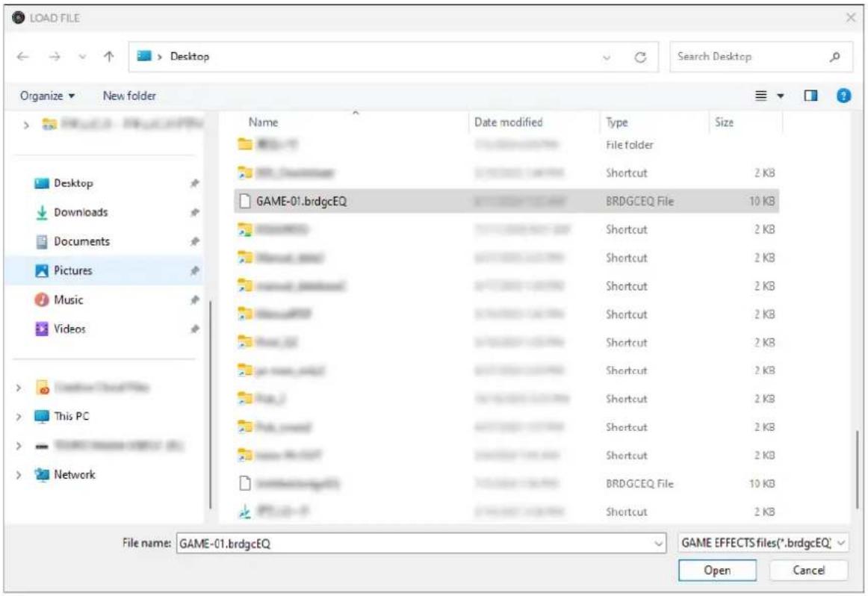
Task: Open the view options dropdown arrow
Action: click(x=781, y=96)
